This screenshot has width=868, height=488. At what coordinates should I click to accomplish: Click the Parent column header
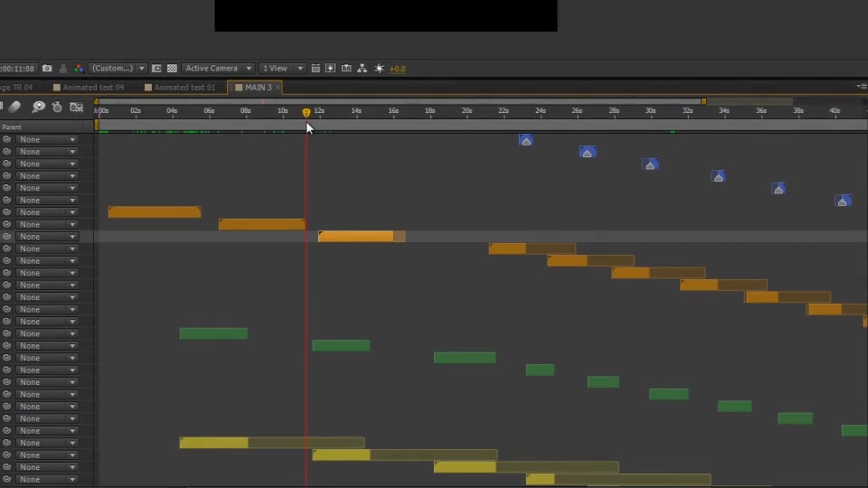pyautogui.click(x=12, y=127)
